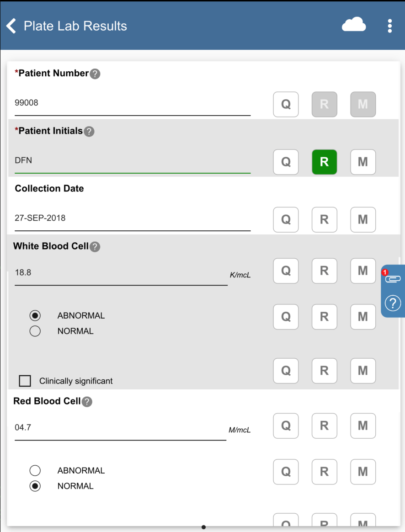
Task: Open attachments via the paperclip icon
Action: coord(393,278)
